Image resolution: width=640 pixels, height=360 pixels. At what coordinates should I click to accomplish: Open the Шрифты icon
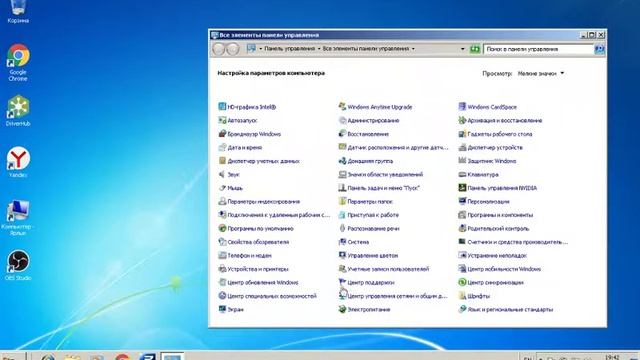462,296
